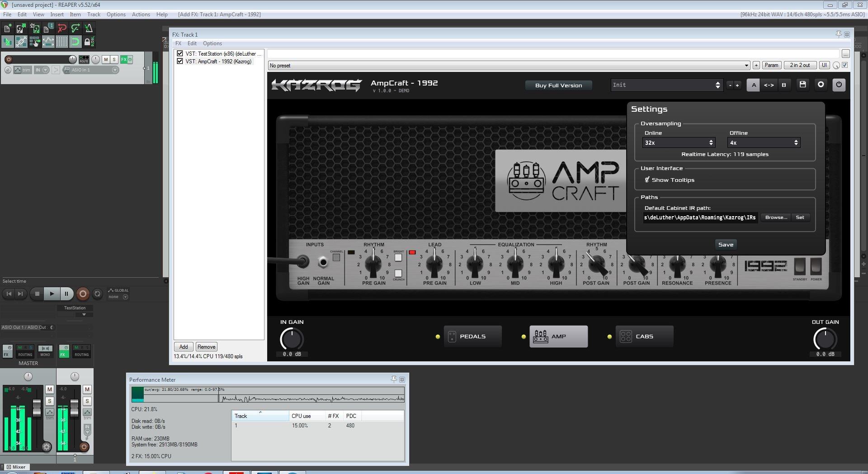This screenshot has width=868, height=474.
Task: Open master track gear options in mixer
Action: click(46, 447)
